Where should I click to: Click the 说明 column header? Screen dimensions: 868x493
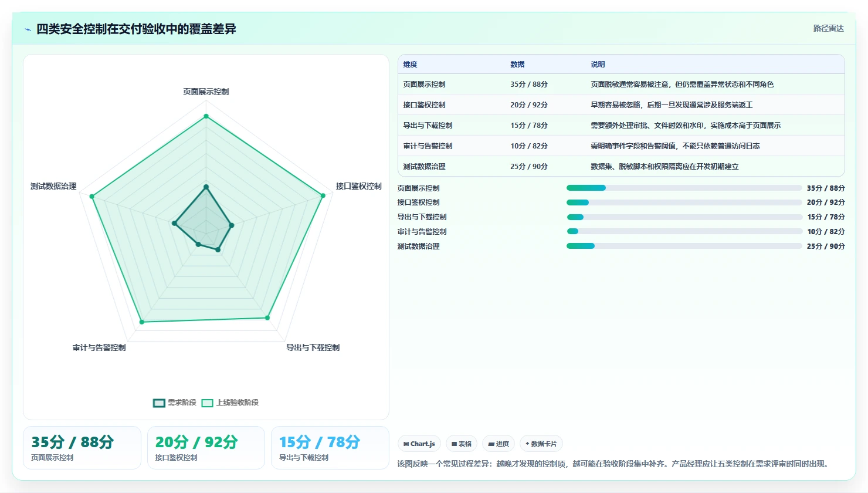(x=598, y=65)
